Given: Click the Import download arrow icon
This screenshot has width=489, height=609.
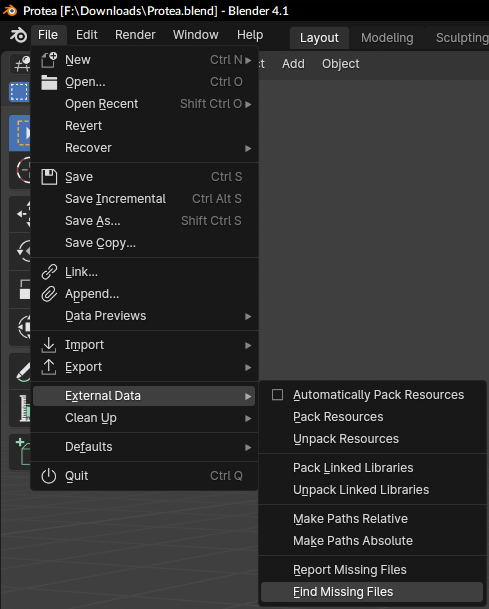Looking at the screenshot, I should point(49,345).
